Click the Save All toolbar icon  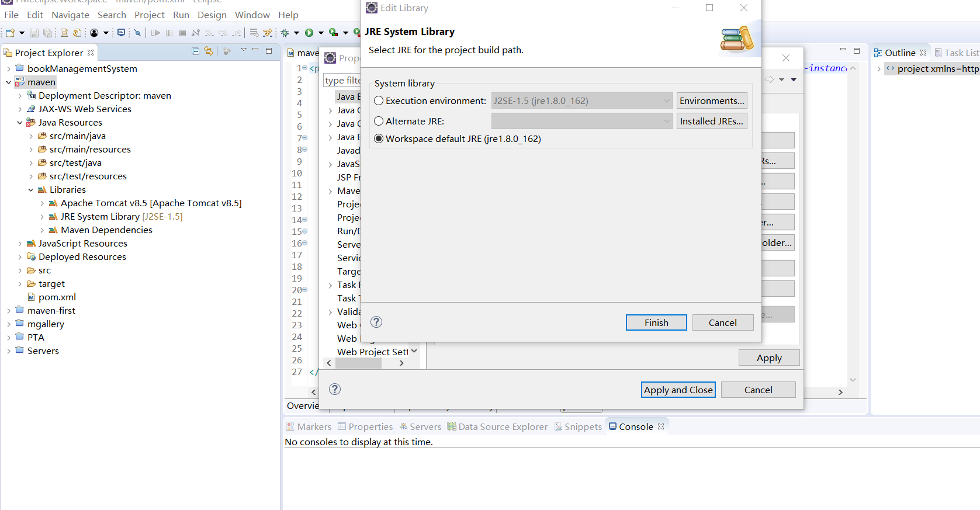pyautogui.click(x=48, y=33)
